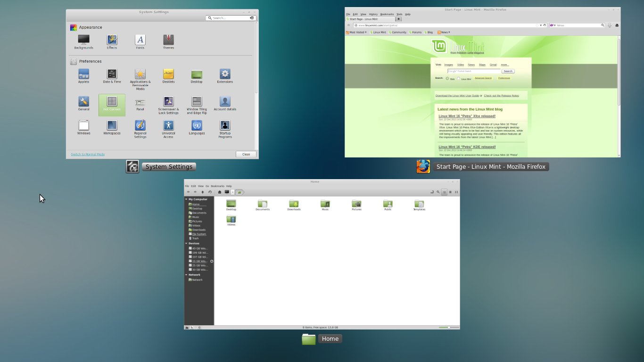The width and height of the screenshot is (644, 362).
Task: Open the Backgrounds settings icon
Action: [x=83, y=41]
